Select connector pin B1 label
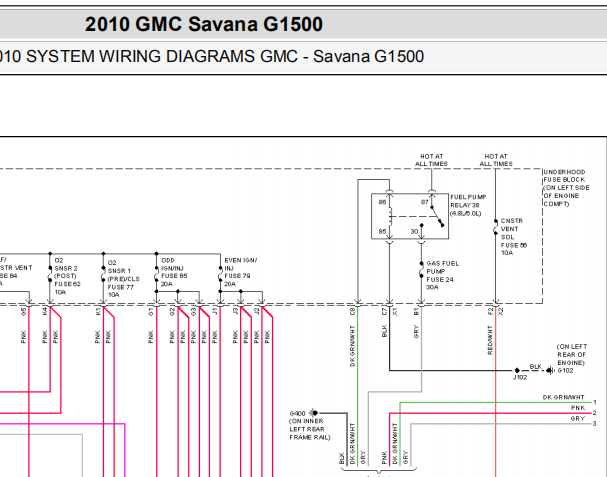607x477 pixels. coord(416,311)
